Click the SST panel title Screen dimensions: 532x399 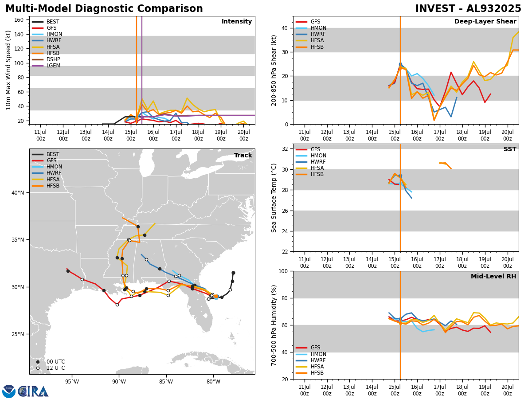(x=509, y=149)
